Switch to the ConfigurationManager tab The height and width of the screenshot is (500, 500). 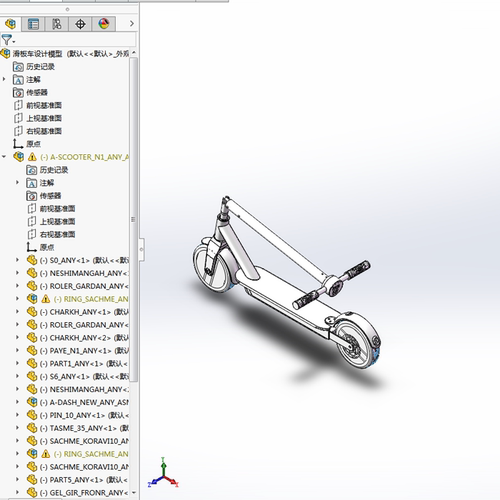(x=57, y=24)
